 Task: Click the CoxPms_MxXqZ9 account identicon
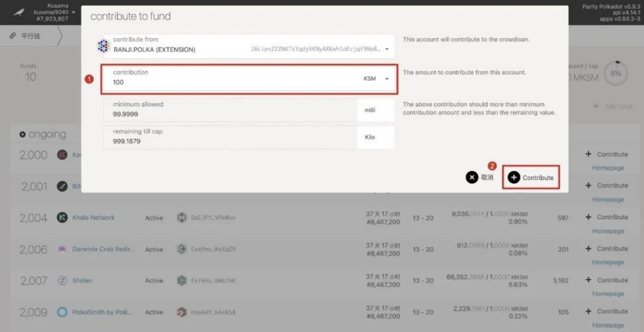[x=182, y=249]
